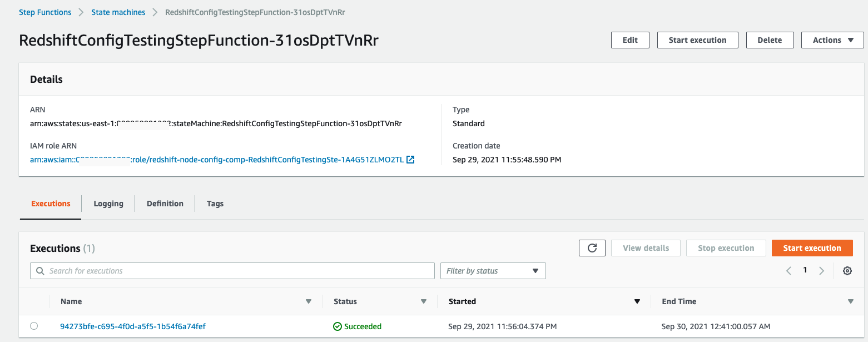This screenshot has height=342, width=868.
Task: Open the Status column sort dropdown
Action: click(424, 301)
